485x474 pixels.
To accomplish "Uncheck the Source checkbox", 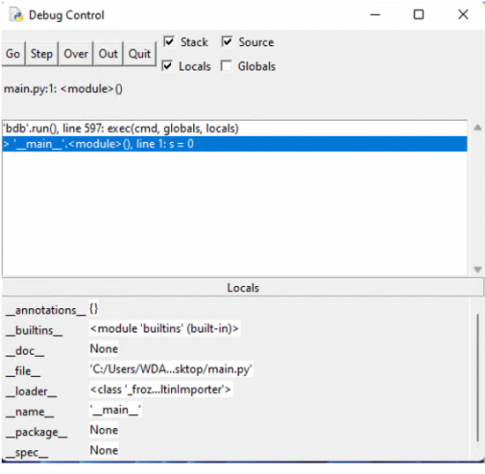I will click(227, 42).
